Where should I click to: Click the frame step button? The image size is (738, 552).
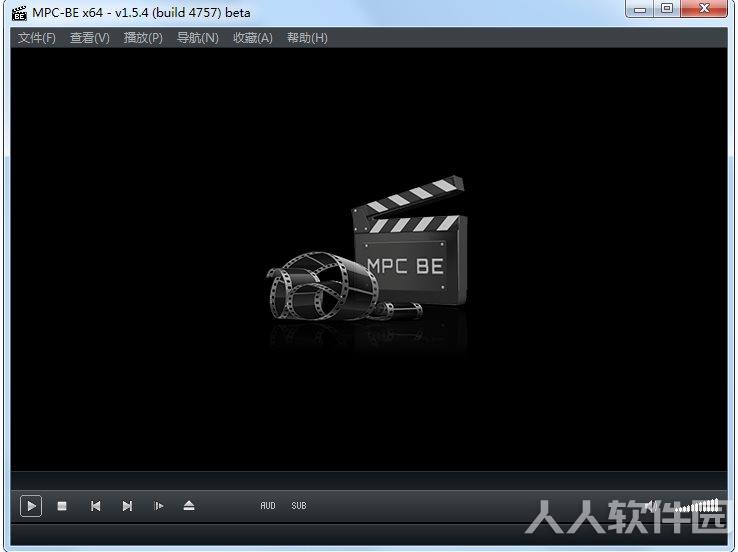coord(159,506)
